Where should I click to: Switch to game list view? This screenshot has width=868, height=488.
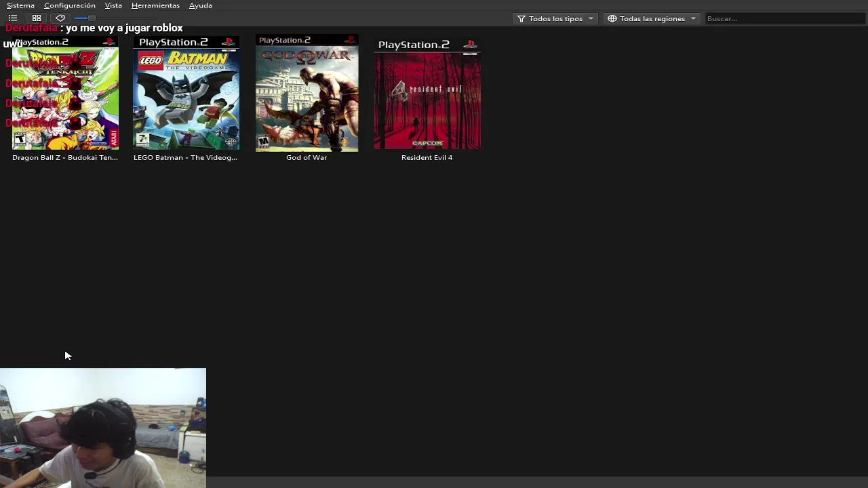coord(13,18)
